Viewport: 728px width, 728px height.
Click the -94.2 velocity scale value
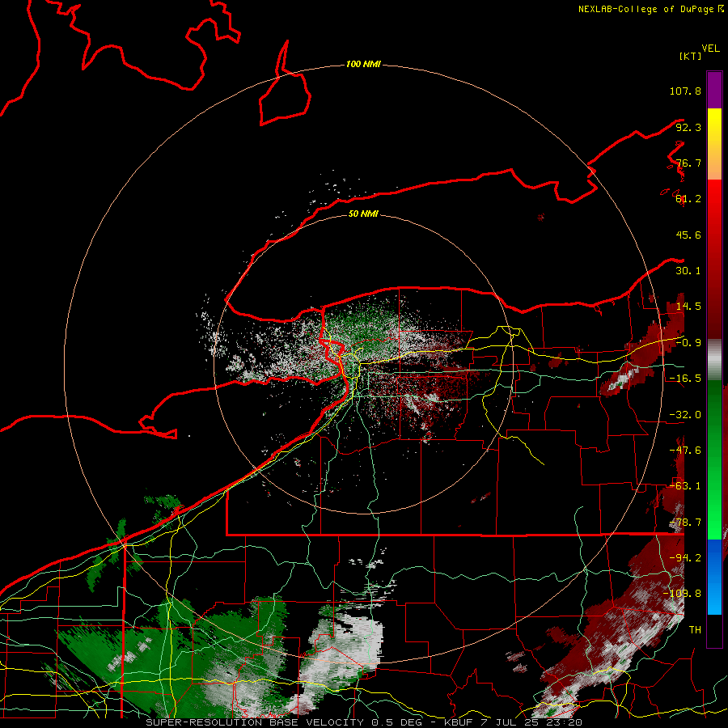[x=685, y=558]
